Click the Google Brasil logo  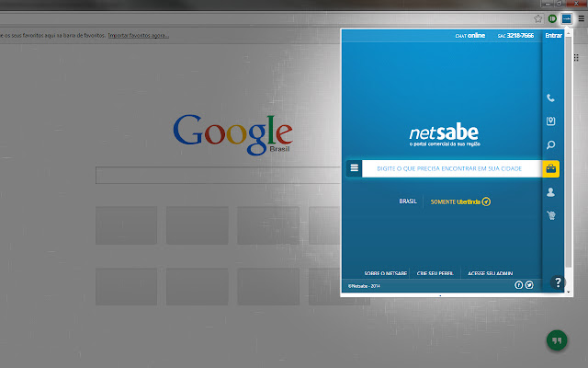(x=232, y=134)
